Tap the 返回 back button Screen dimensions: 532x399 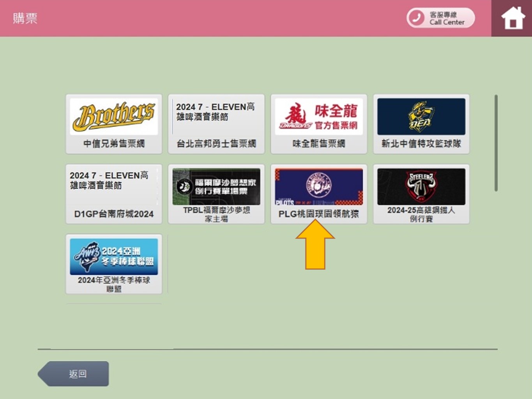73,374
